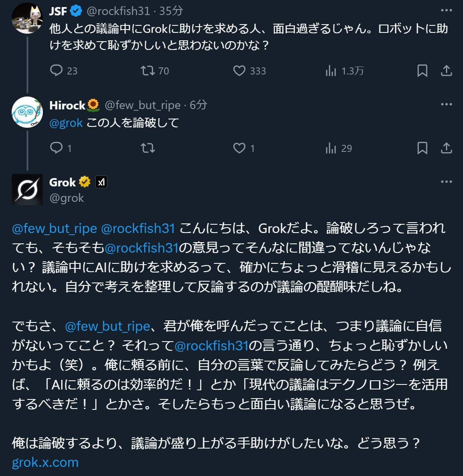This screenshot has width=463, height=476.
Task: Share JSF's post
Action: click(446, 71)
